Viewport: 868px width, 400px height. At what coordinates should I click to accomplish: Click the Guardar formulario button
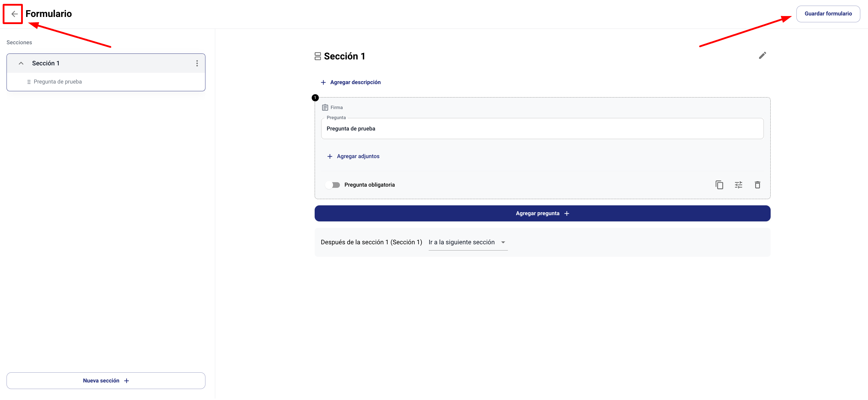pos(828,14)
